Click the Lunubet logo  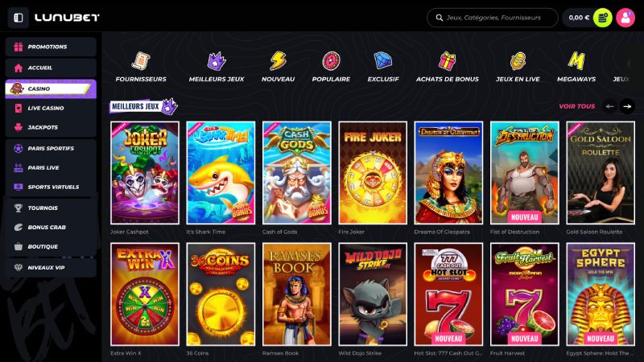(67, 18)
